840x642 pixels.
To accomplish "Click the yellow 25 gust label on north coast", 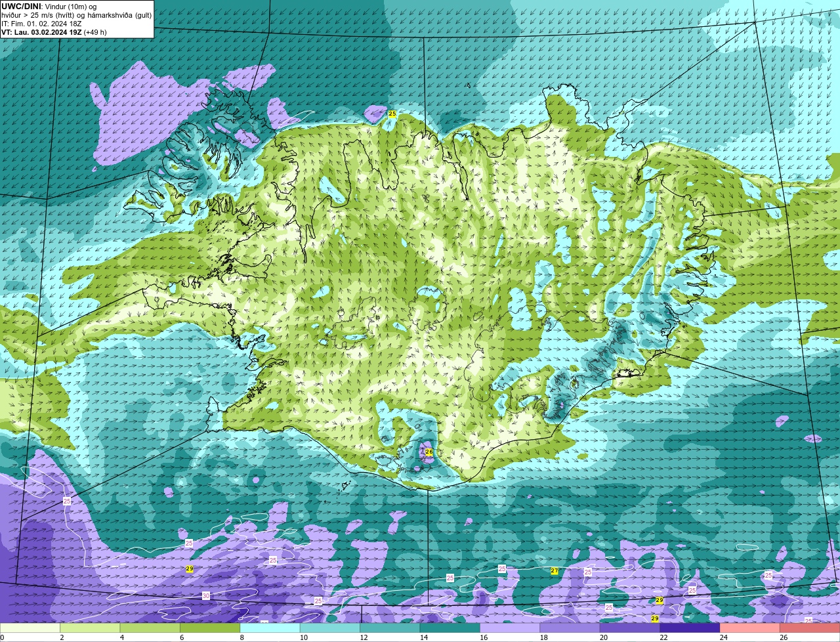I will pos(392,114).
